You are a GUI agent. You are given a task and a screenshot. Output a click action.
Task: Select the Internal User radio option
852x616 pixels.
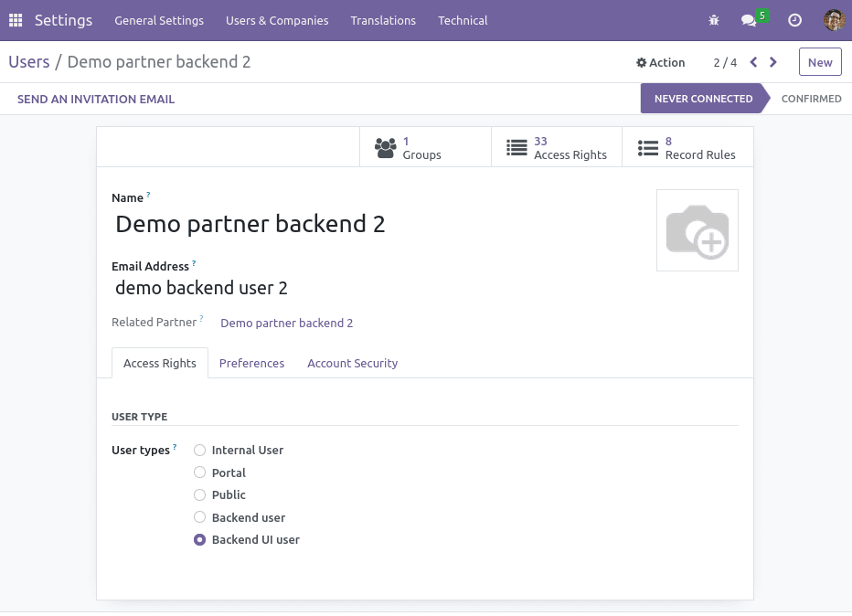click(200, 450)
